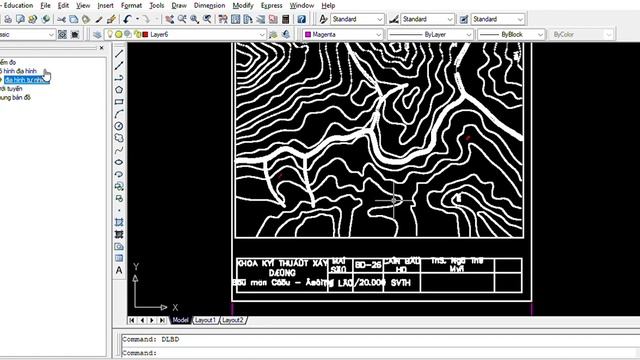Image resolution: width=640 pixels, height=360 pixels.
Task: Open the Properties palette icon
Action: (223, 19)
